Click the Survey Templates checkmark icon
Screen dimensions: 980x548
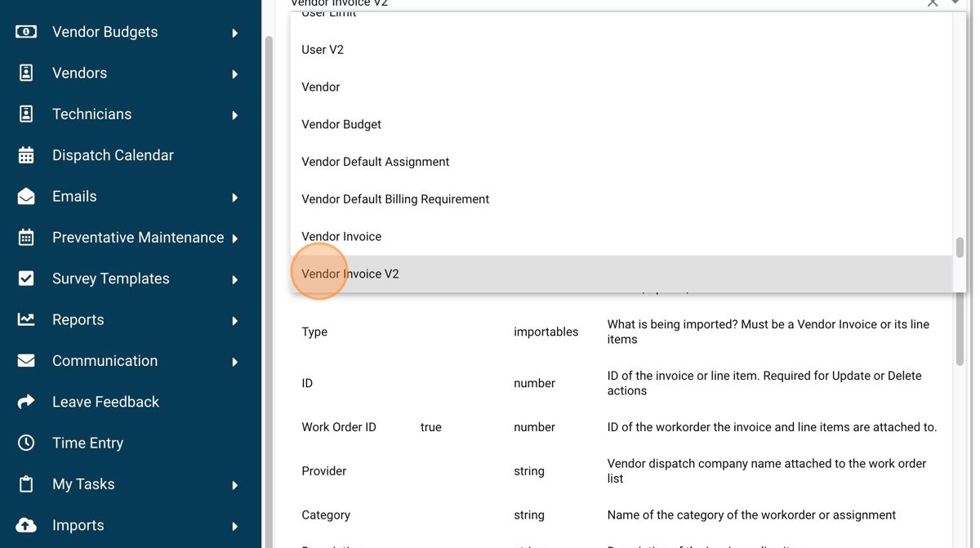click(26, 278)
